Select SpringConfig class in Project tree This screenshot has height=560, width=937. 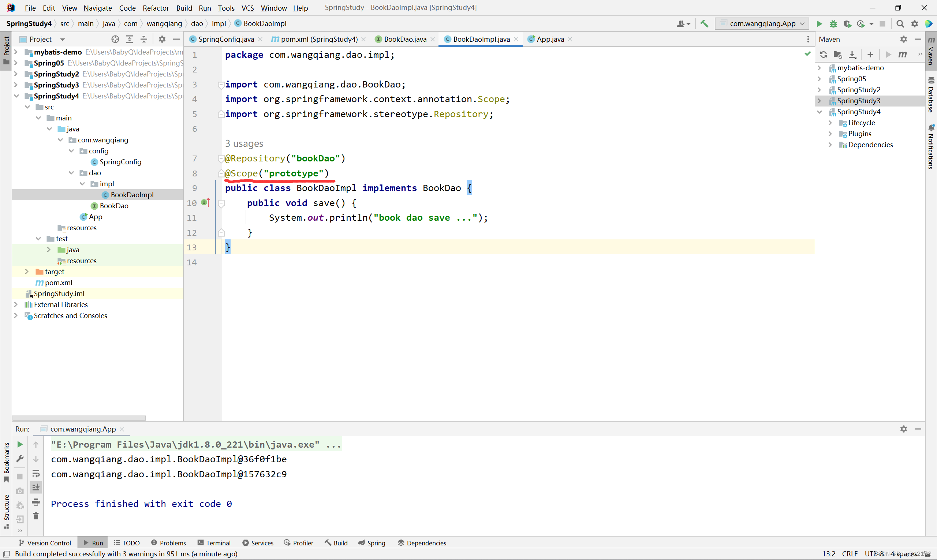click(x=120, y=162)
